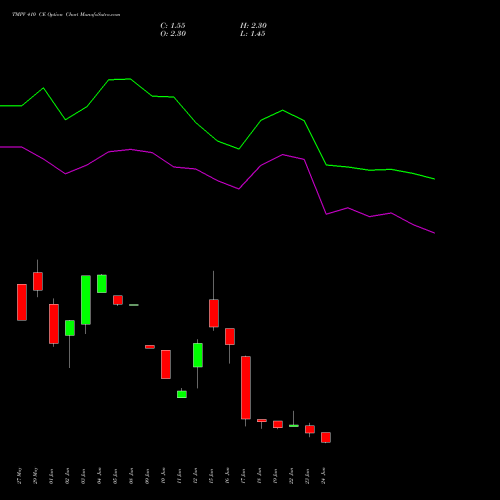Screen dimensions: 500x500
Task: Select the green candle for 12 Jun
Action: [198, 355]
